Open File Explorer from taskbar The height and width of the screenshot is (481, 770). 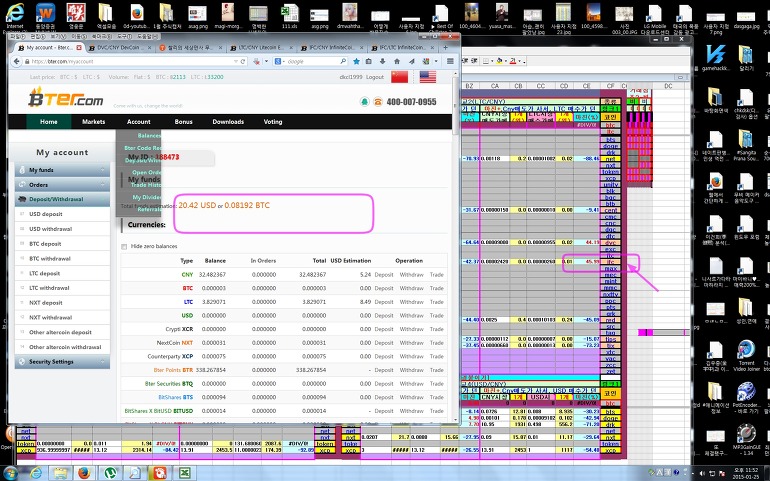(60, 473)
